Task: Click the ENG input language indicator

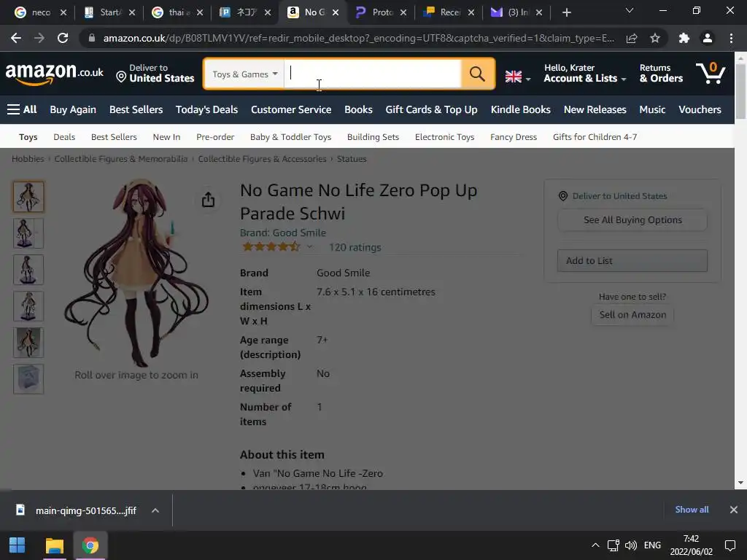Action: pyautogui.click(x=652, y=545)
